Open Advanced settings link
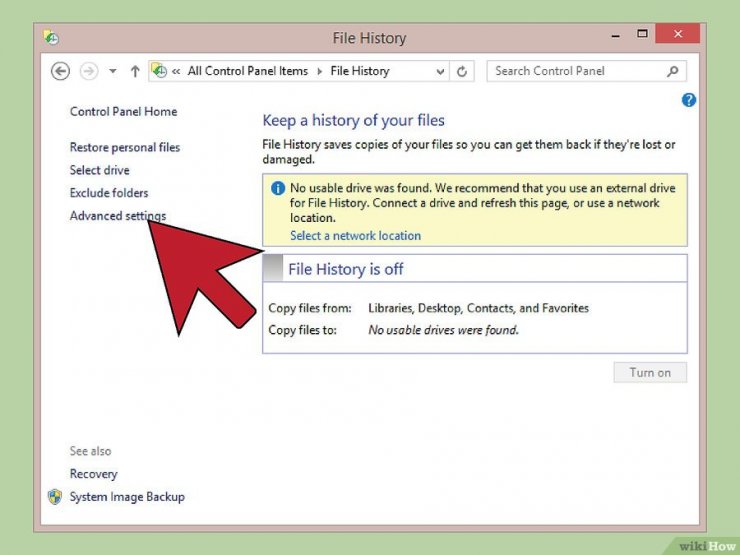740x555 pixels. tap(118, 216)
